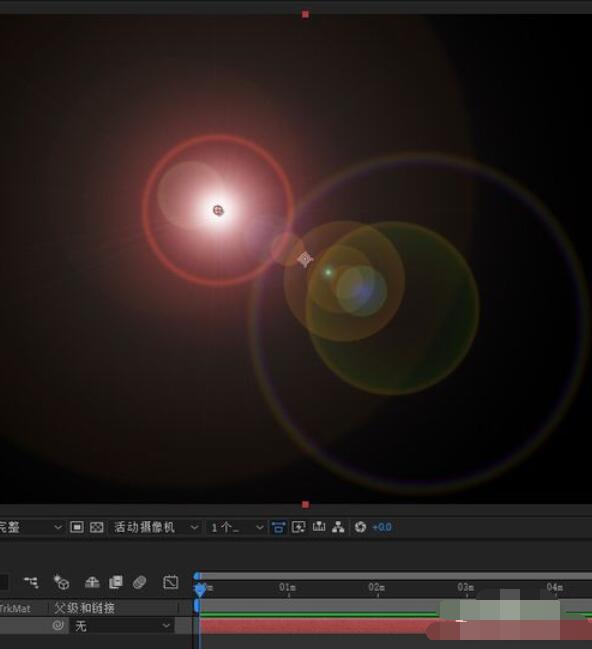The height and width of the screenshot is (649, 592).
Task: Open the 1个 view layout dropdown
Action: click(x=237, y=527)
